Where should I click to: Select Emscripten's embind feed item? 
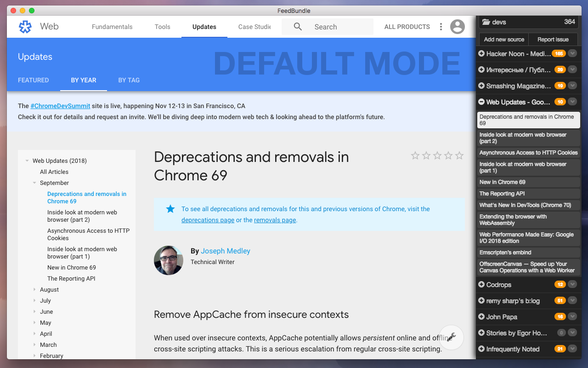coord(529,253)
